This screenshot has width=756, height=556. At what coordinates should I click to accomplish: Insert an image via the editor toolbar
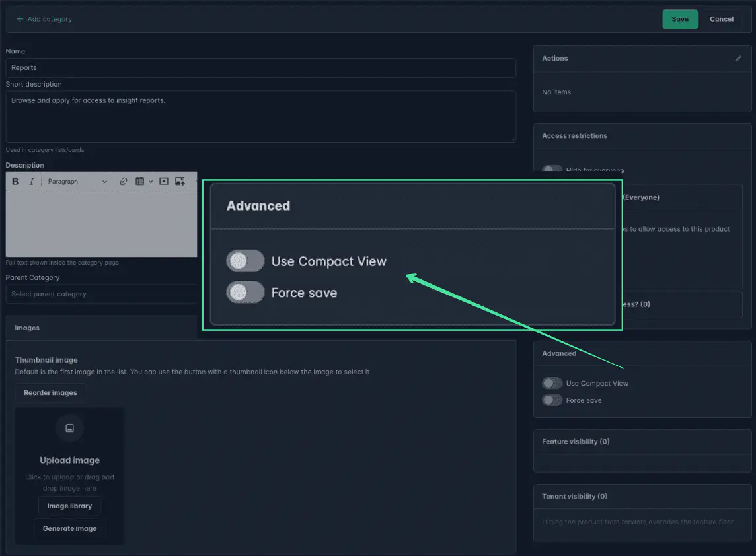click(x=180, y=181)
